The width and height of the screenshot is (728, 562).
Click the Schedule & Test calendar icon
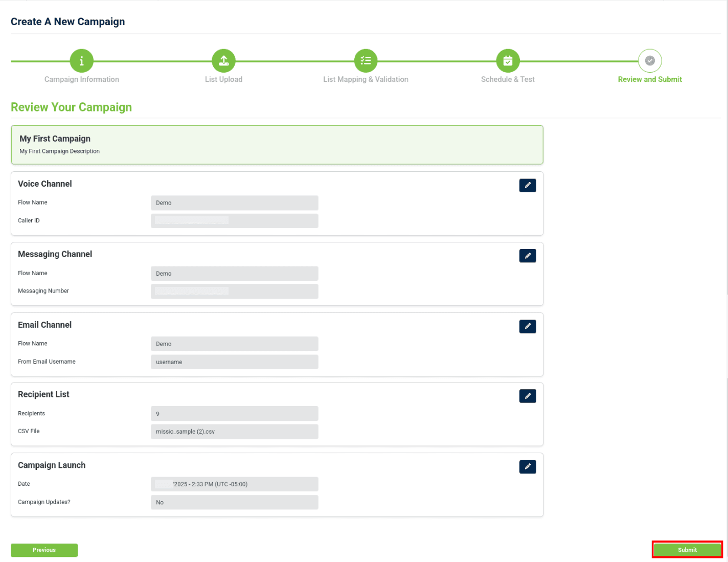[x=508, y=60]
